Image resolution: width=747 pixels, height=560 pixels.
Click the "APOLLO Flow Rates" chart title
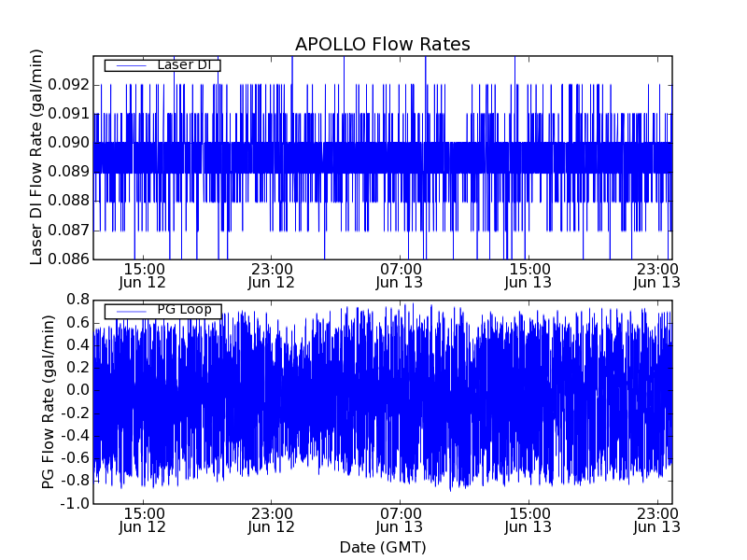pos(383,44)
